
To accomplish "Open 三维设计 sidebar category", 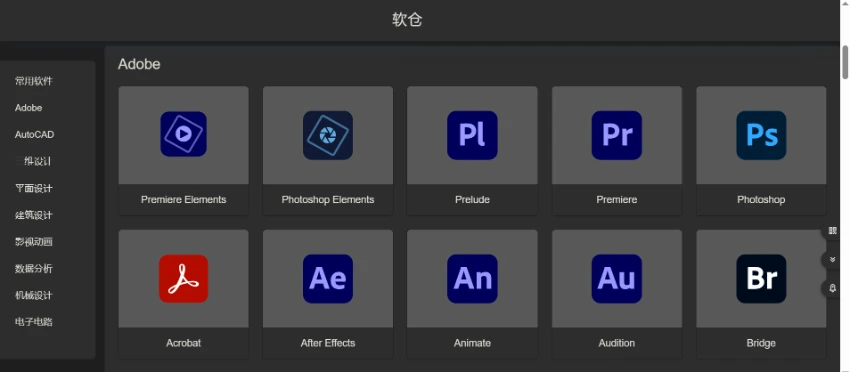I will 34,162.
